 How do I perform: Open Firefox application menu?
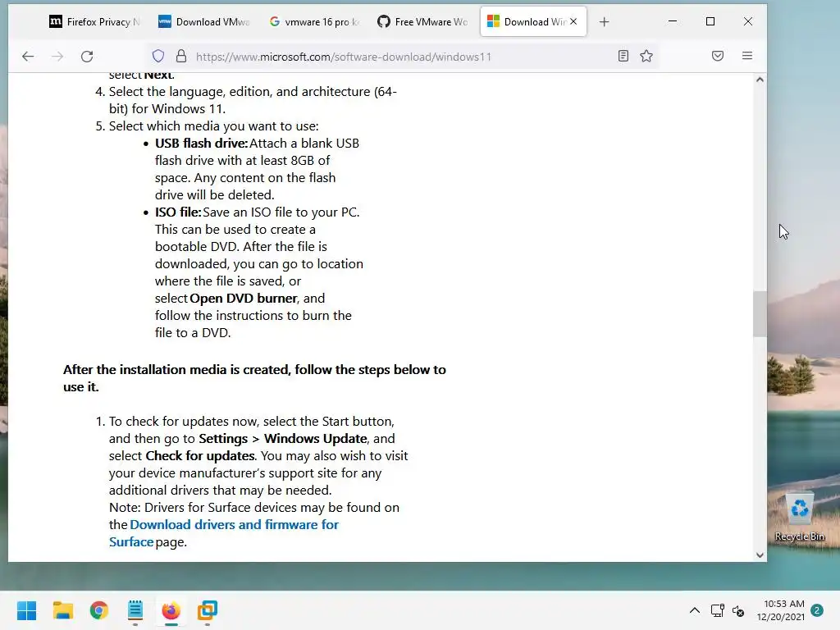[747, 56]
